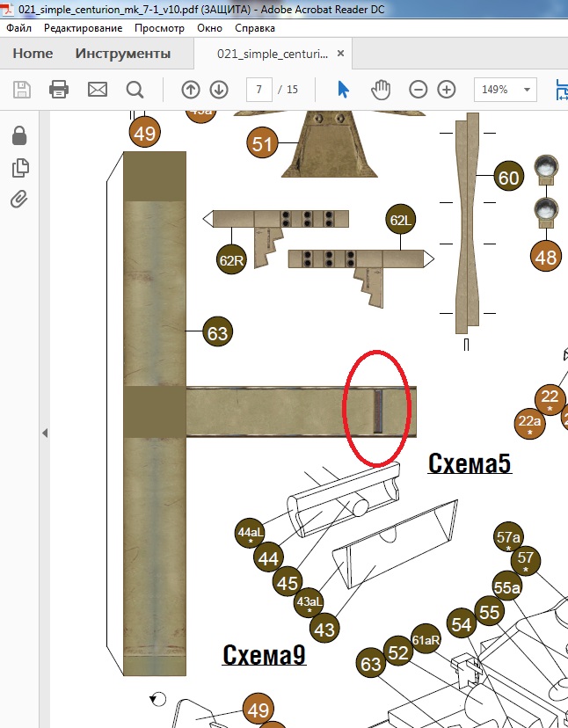The image size is (568, 728).
Task: Click part label 22a
Action: (529, 423)
